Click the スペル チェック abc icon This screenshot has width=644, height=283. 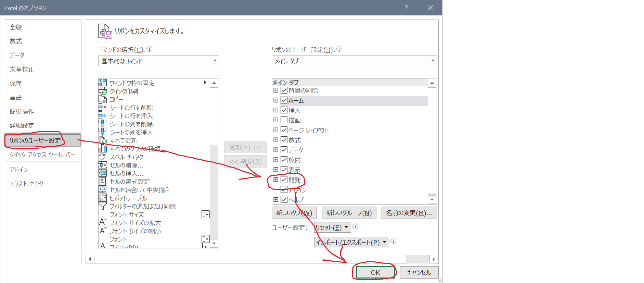tap(102, 157)
